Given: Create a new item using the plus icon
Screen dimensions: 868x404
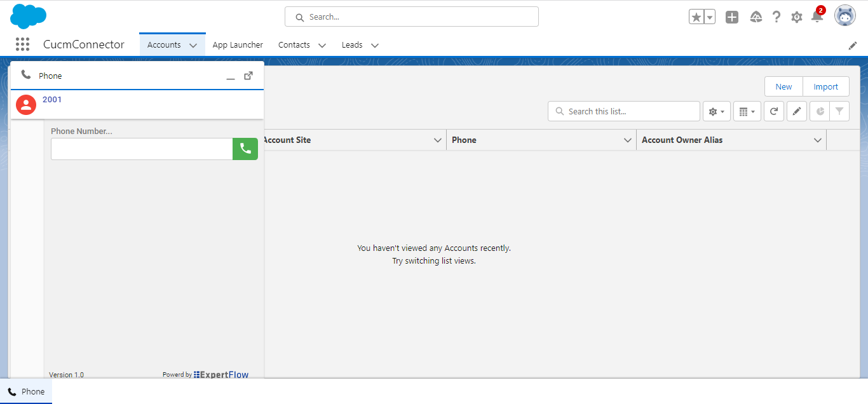Looking at the screenshot, I should (732, 17).
